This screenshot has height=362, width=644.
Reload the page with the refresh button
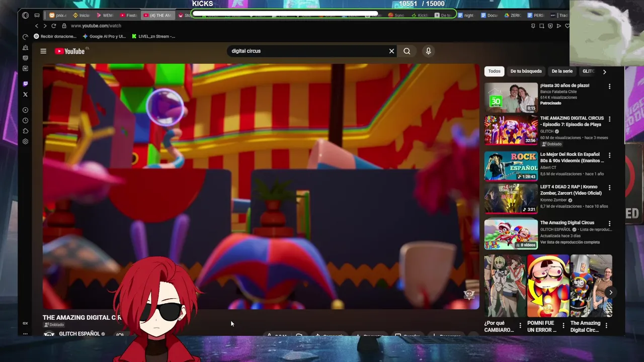click(x=53, y=26)
